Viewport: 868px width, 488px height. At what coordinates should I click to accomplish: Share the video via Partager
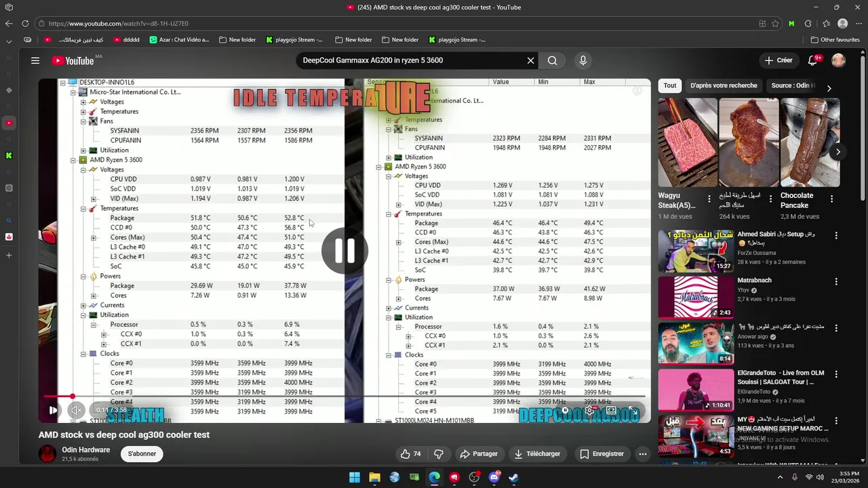[x=479, y=454]
